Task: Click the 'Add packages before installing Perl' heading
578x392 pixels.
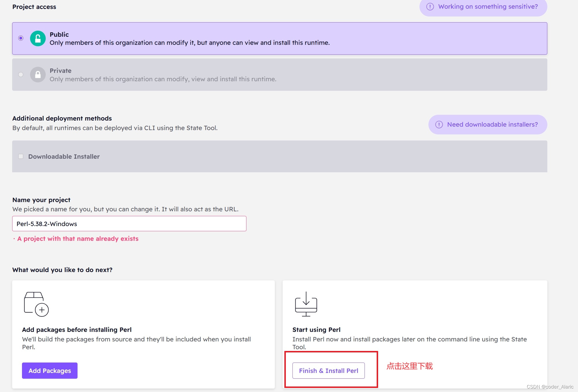Action: [x=77, y=330]
